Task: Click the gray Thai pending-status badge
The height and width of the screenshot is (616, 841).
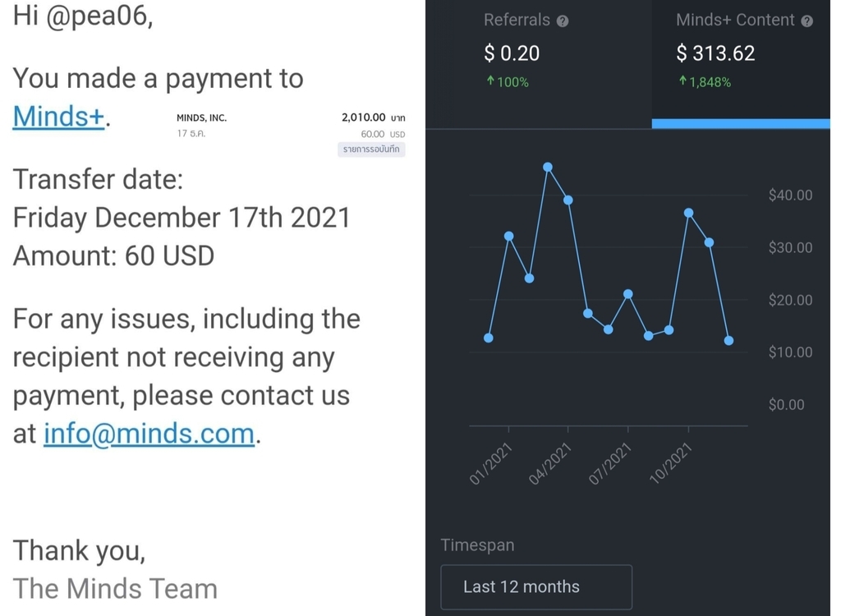Action: tap(371, 149)
